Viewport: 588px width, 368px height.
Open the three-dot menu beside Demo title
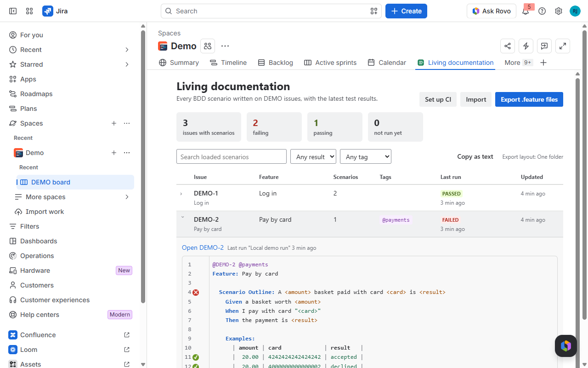tap(225, 46)
